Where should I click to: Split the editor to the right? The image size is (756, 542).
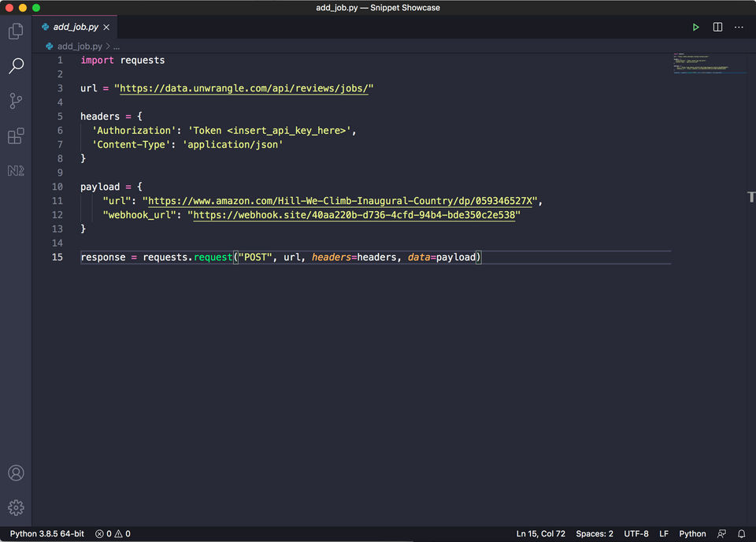pos(717,27)
